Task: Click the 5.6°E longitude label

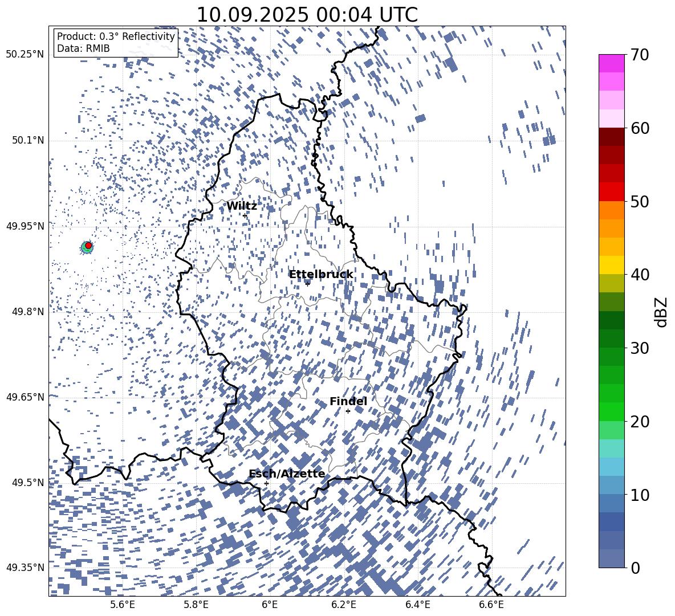Action: pyautogui.click(x=123, y=605)
